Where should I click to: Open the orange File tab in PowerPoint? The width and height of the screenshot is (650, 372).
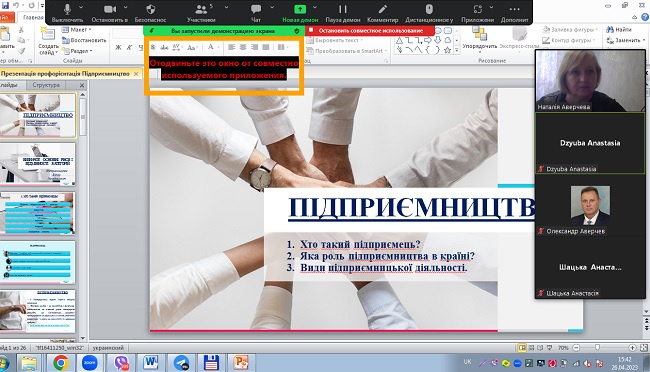click(6, 17)
